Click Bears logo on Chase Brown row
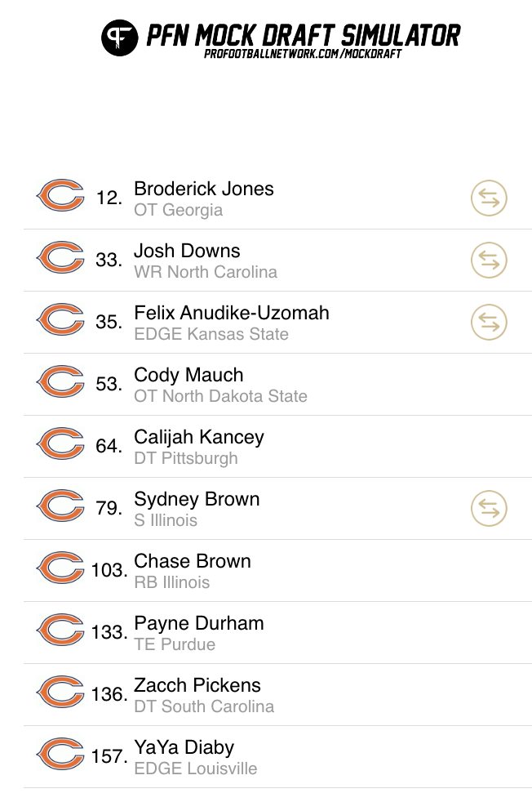The height and width of the screenshot is (802, 532). pyautogui.click(x=60, y=568)
